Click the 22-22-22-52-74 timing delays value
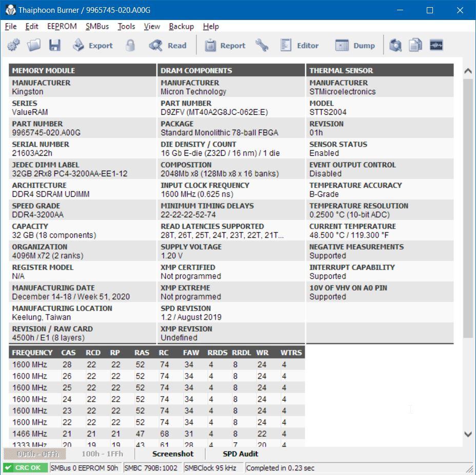 [188, 215]
